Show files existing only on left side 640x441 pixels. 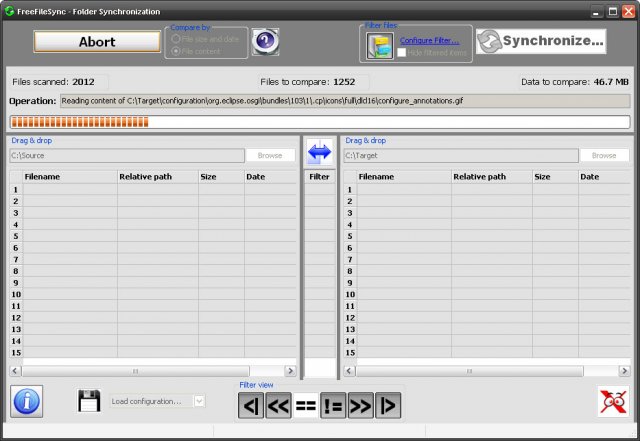[x=250, y=406]
